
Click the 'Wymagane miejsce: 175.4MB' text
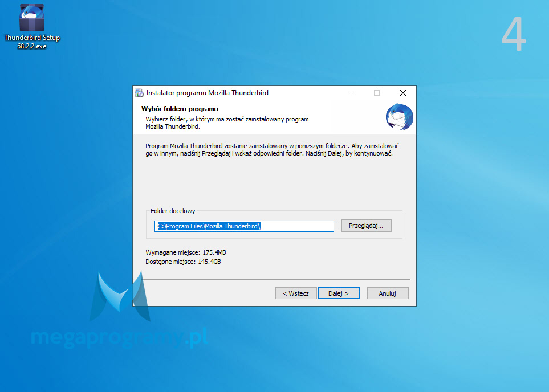pyautogui.click(x=186, y=252)
